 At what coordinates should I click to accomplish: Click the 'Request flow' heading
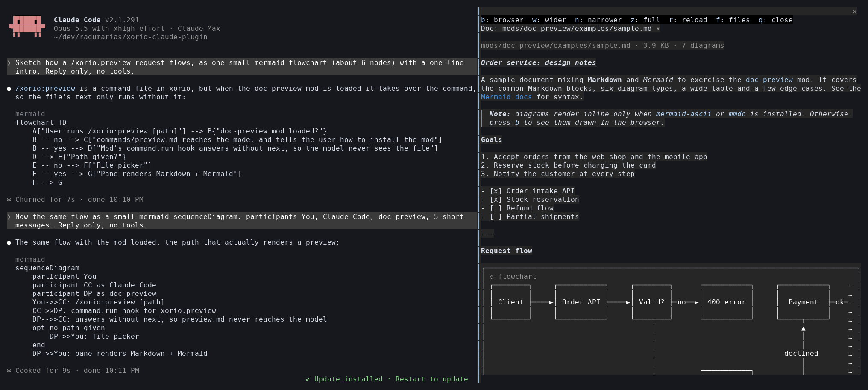tap(506, 251)
